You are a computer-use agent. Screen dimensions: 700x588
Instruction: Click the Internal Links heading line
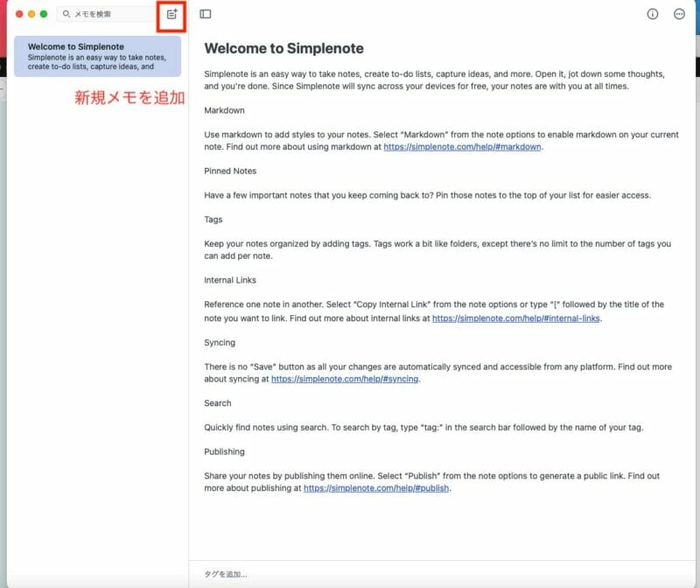[x=232, y=281]
